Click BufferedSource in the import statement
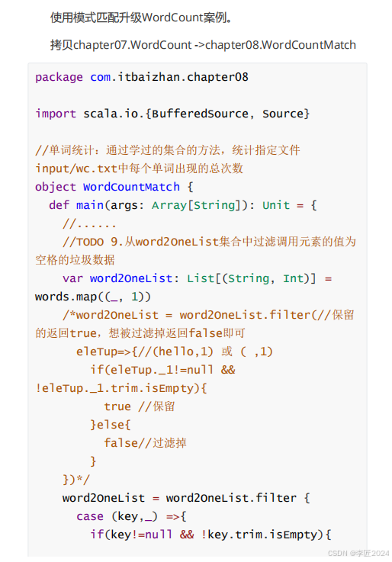Image resolution: width=392 pixels, height=562 pixels. pos(200,114)
